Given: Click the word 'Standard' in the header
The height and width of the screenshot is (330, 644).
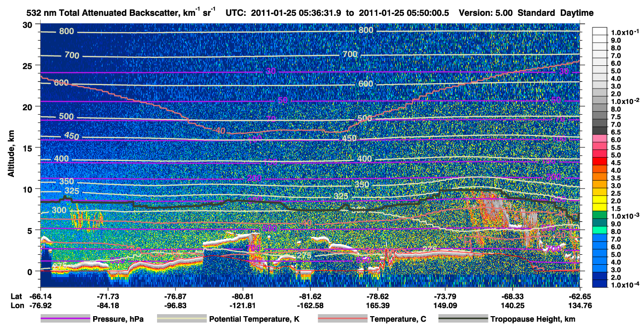Looking at the screenshot, I should pos(536,13).
